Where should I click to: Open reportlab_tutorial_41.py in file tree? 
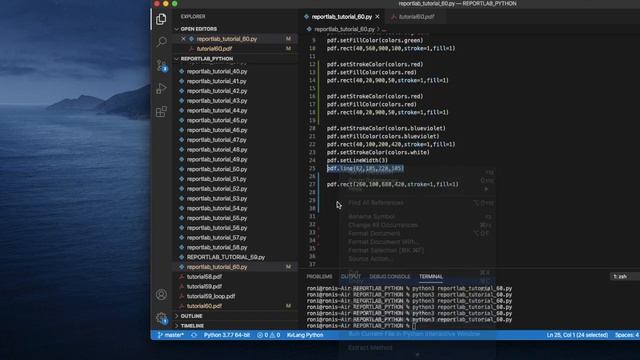(x=217, y=81)
